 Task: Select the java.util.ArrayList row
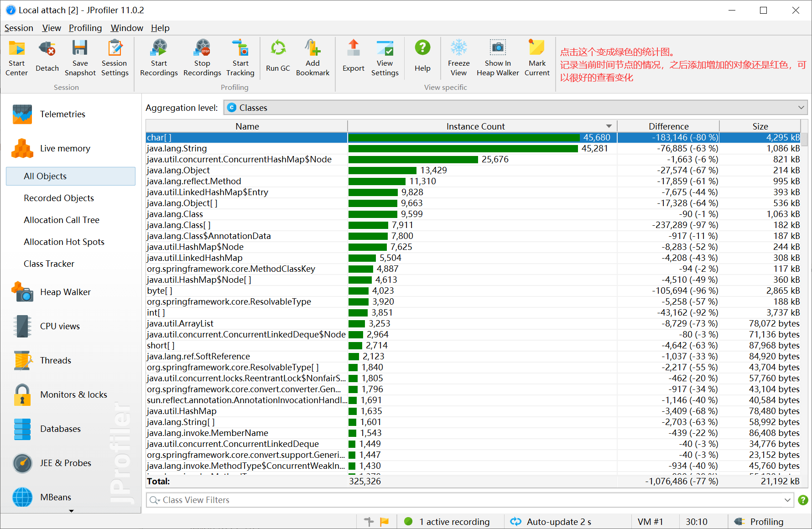click(x=474, y=323)
